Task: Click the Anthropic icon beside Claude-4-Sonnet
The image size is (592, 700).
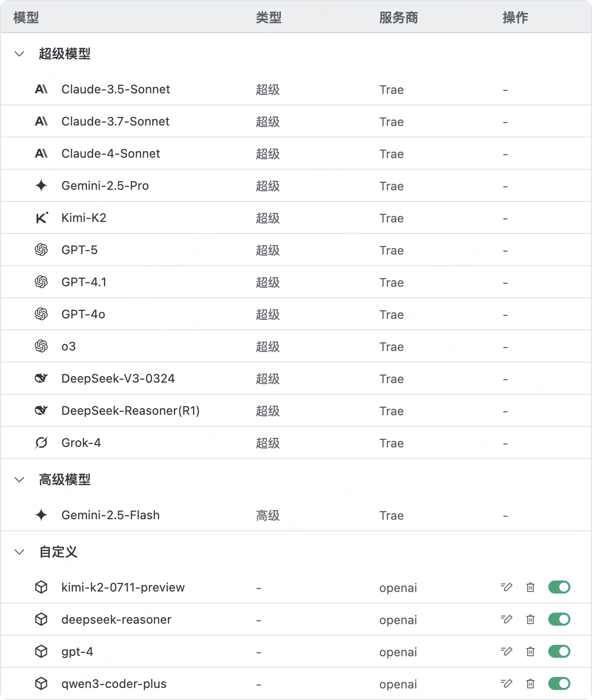Action: coord(41,153)
